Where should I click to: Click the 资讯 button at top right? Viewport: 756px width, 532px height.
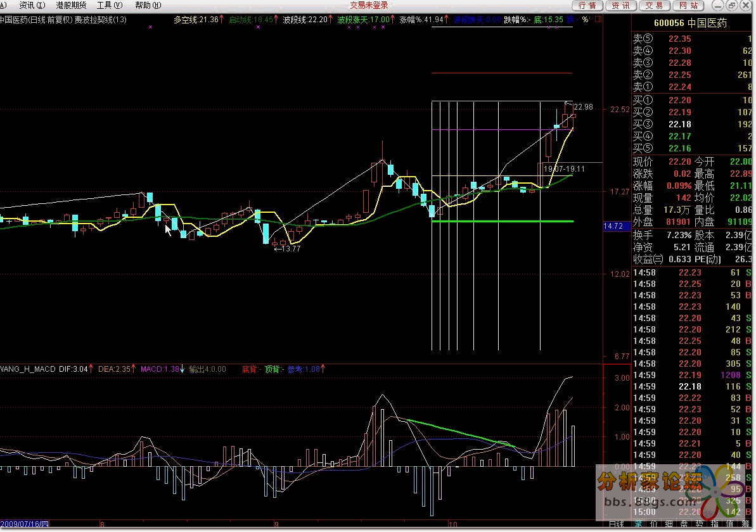coord(620,5)
